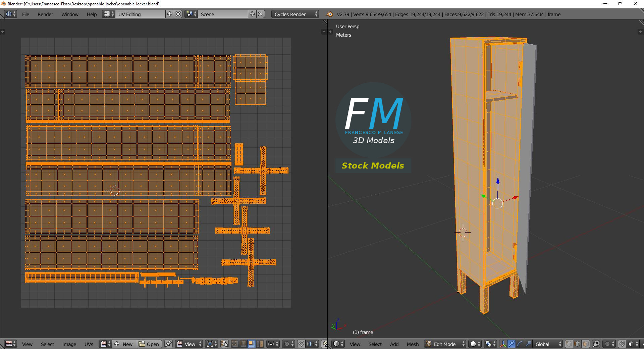Screen dimensions: 644x349
Task: Add a new screen layout
Action: (170, 14)
